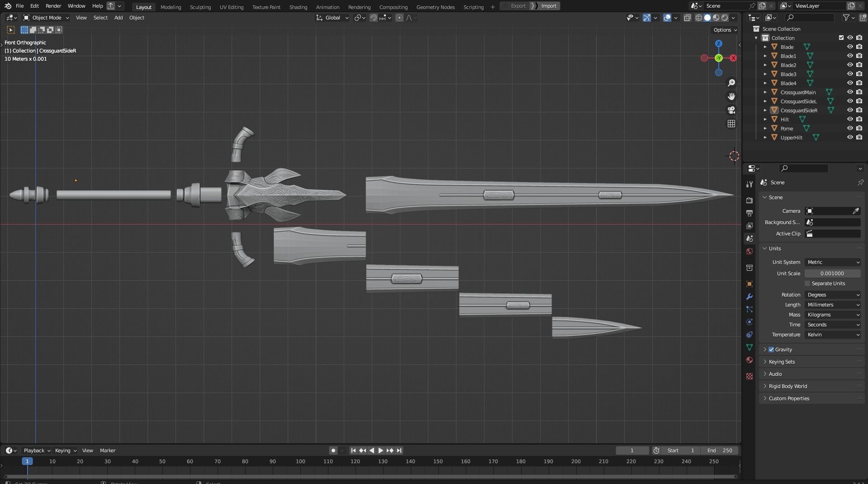Screen dimensions: 868x484
Task: Click the End frame 250 field
Action: click(720, 450)
